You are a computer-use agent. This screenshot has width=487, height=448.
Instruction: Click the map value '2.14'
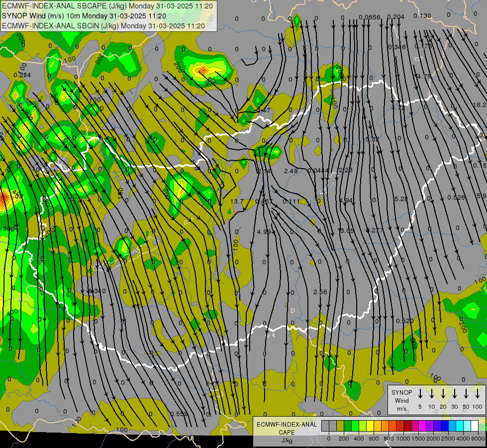(x=264, y=171)
